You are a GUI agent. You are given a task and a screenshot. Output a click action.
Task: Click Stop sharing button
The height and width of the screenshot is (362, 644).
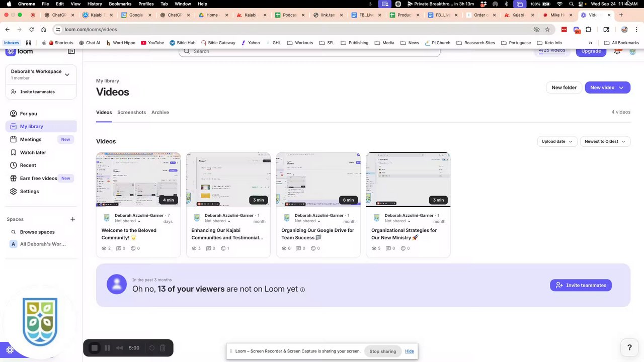tap(383, 351)
